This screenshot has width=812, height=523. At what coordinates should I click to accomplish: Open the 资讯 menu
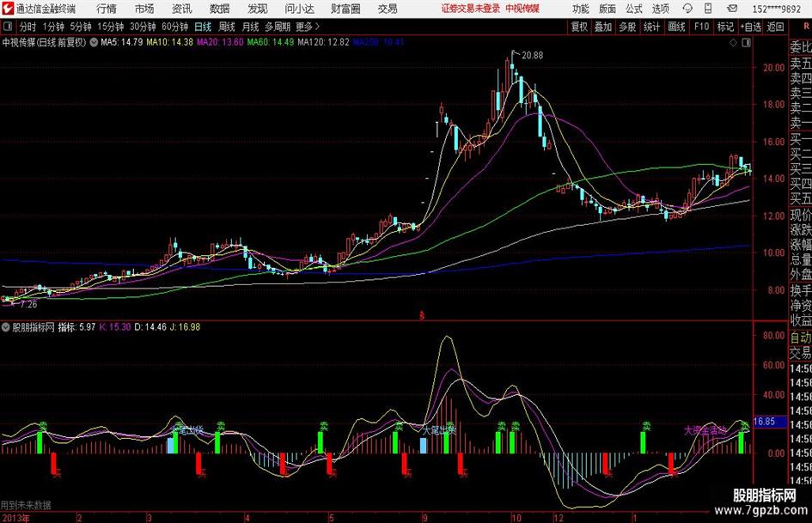click(182, 9)
